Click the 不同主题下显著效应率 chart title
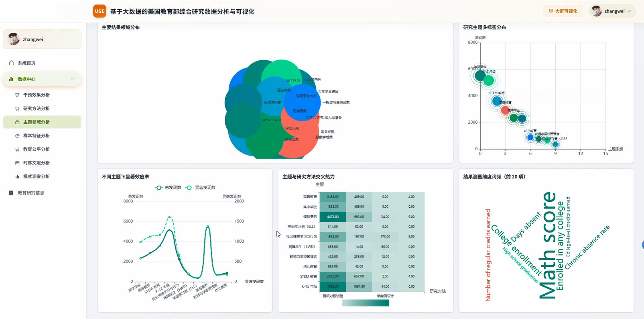This screenshot has height=319, width=644. click(126, 177)
